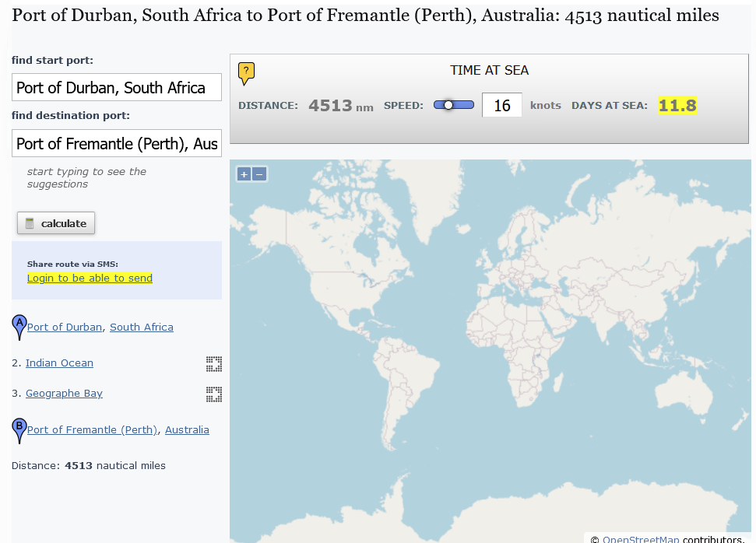Click the grid icon beside Geographe Bay
Viewport: 756px width, 543px height.
coord(214,394)
